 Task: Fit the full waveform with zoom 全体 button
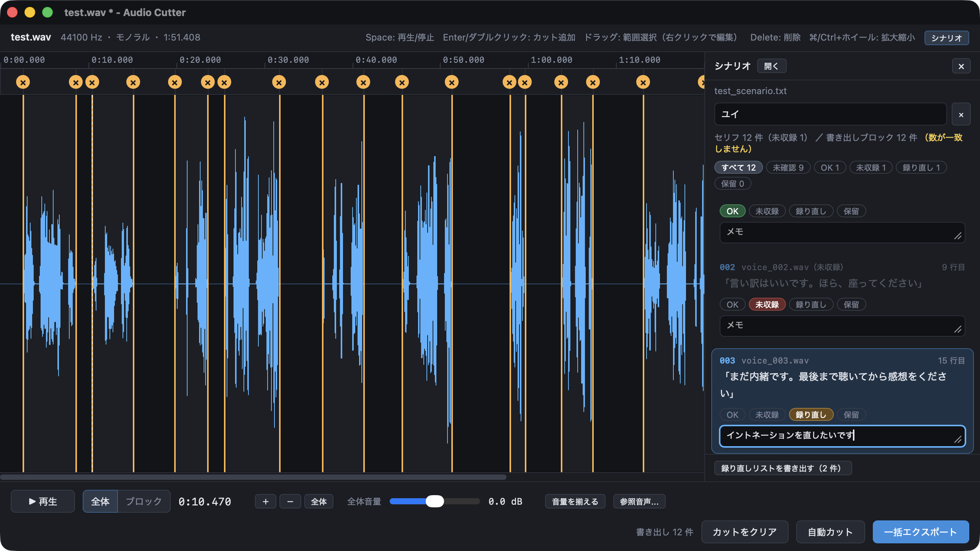pos(318,502)
